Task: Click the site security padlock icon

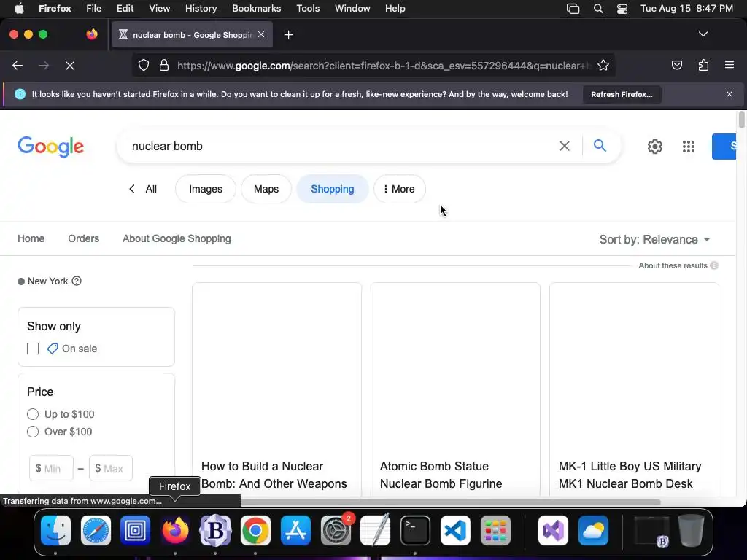Action: click(164, 65)
